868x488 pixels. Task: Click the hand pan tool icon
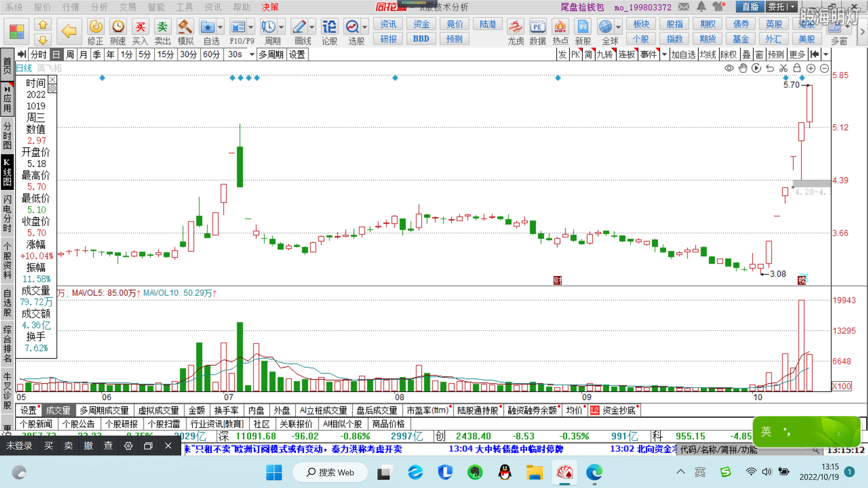[x=743, y=68]
